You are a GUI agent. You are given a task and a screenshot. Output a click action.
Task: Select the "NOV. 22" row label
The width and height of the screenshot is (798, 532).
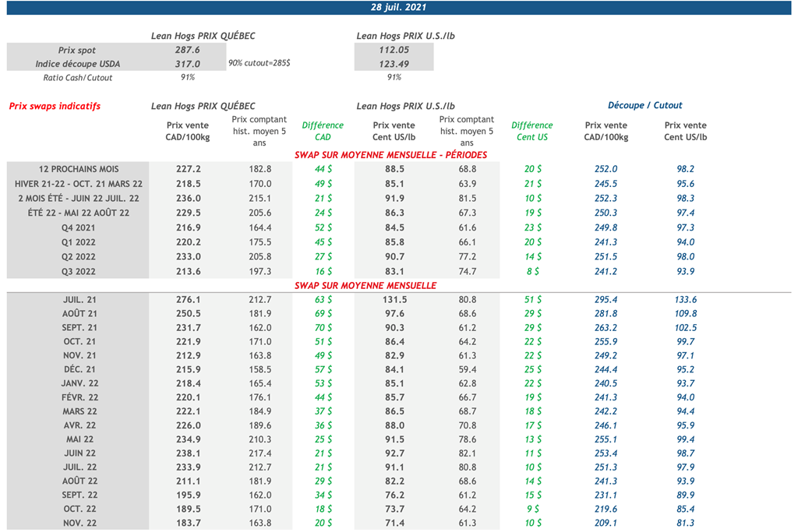tap(79, 523)
